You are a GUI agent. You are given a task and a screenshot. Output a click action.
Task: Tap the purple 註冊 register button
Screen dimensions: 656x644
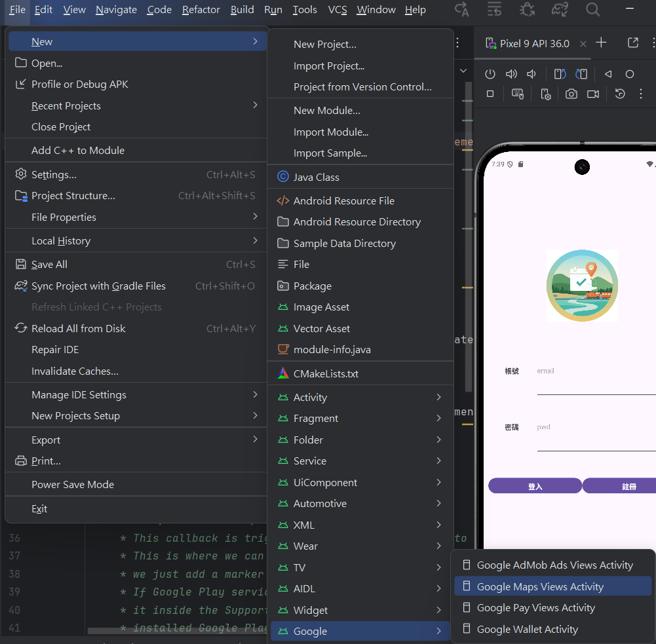click(621, 486)
